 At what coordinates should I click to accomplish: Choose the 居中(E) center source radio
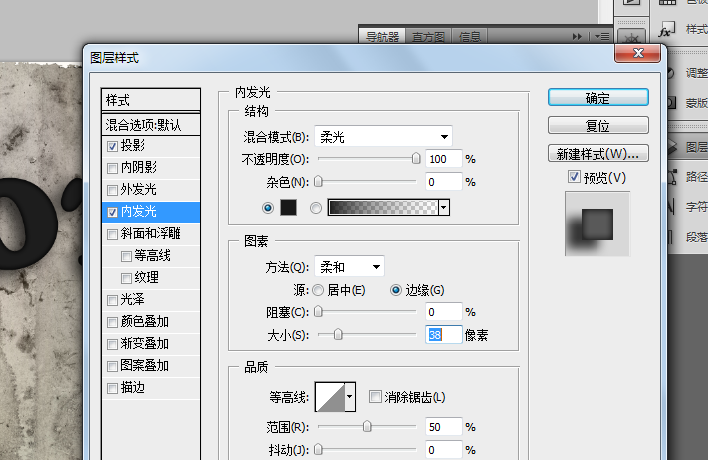tap(318, 290)
